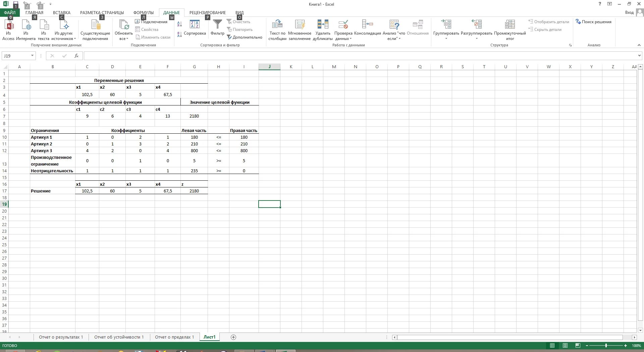
Task: Click Вход sign-in link
Action: tap(629, 12)
